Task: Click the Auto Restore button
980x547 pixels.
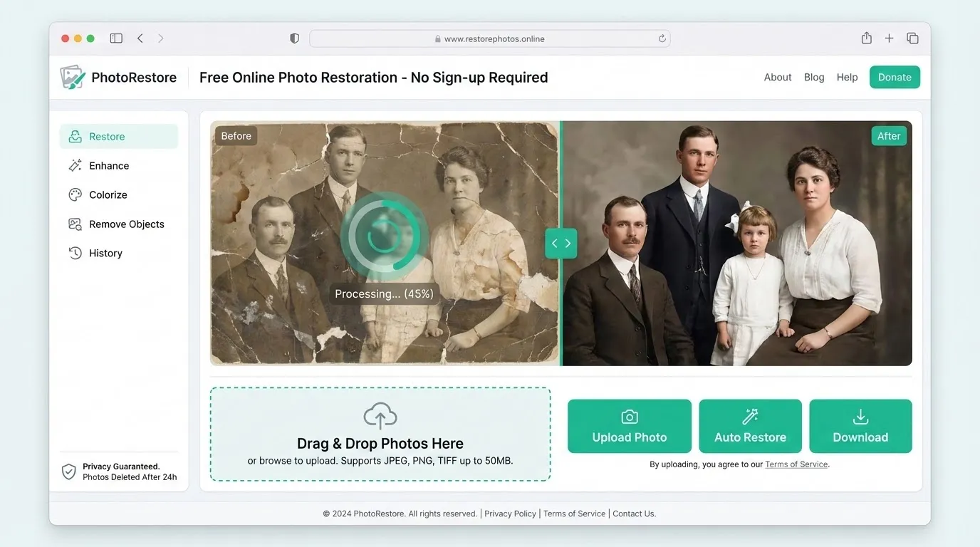Action: pos(750,426)
